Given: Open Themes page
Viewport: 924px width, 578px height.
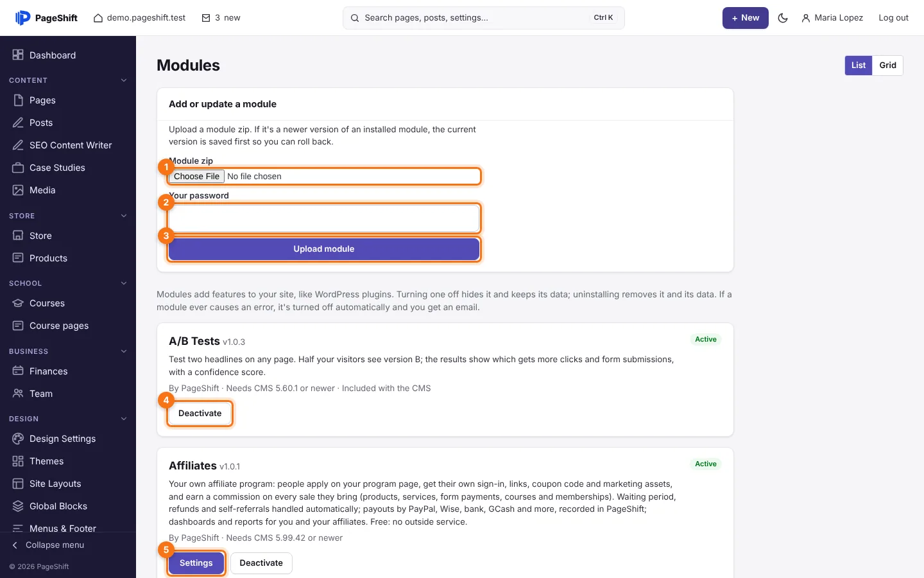Looking at the screenshot, I should pos(68,461).
